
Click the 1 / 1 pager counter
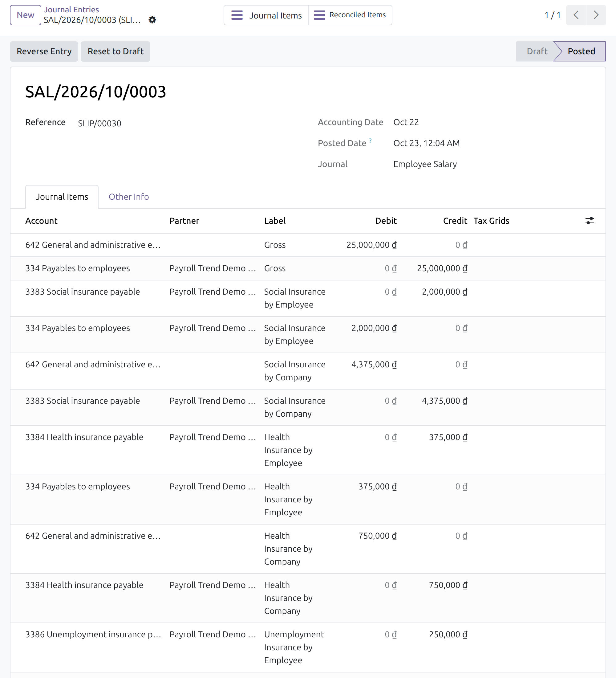[x=553, y=15]
